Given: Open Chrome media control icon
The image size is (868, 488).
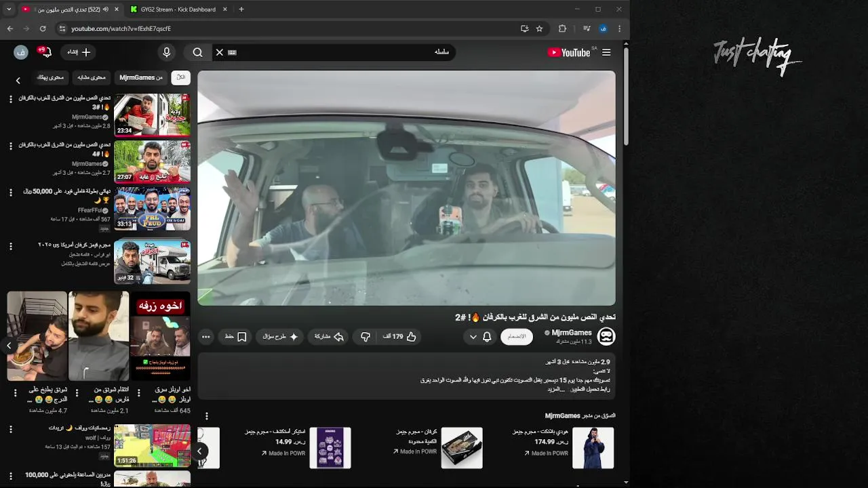Looking at the screenshot, I should point(587,28).
